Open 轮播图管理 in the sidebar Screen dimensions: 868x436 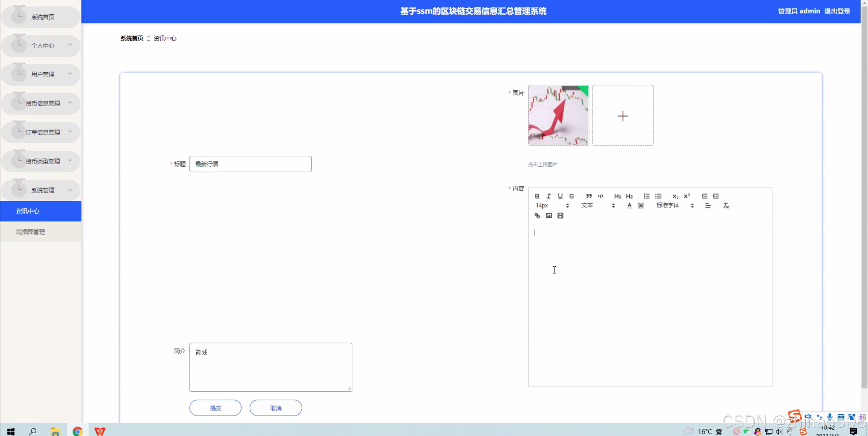31,232
